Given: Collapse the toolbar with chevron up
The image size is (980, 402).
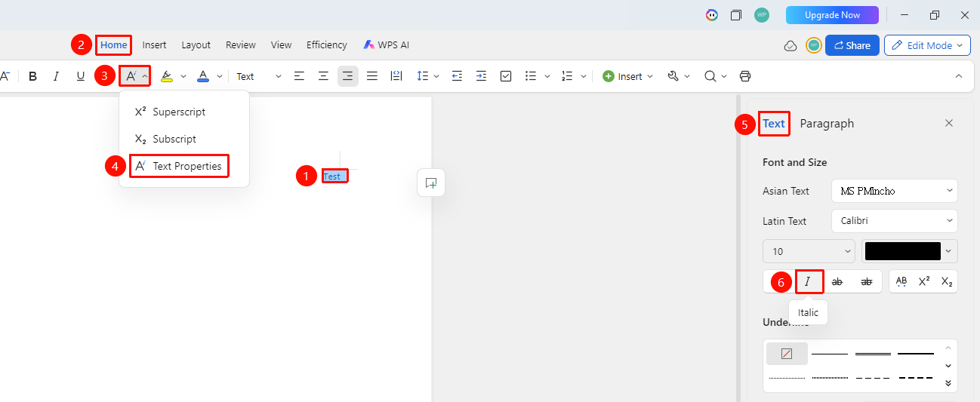Looking at the screenshot, I should point(959,76).
